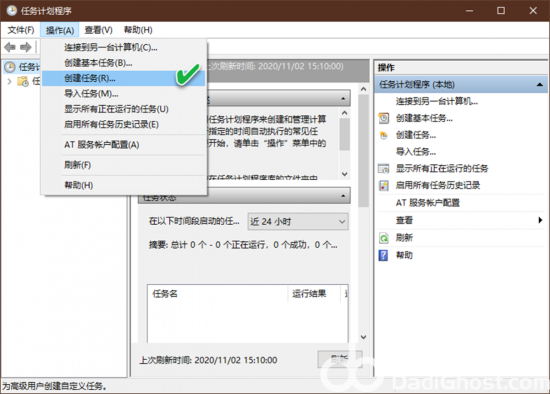Click 导入任务... in actions pane
Image resolution: width=550 pixels, height=394 pixels.
[x=416, y=152]
